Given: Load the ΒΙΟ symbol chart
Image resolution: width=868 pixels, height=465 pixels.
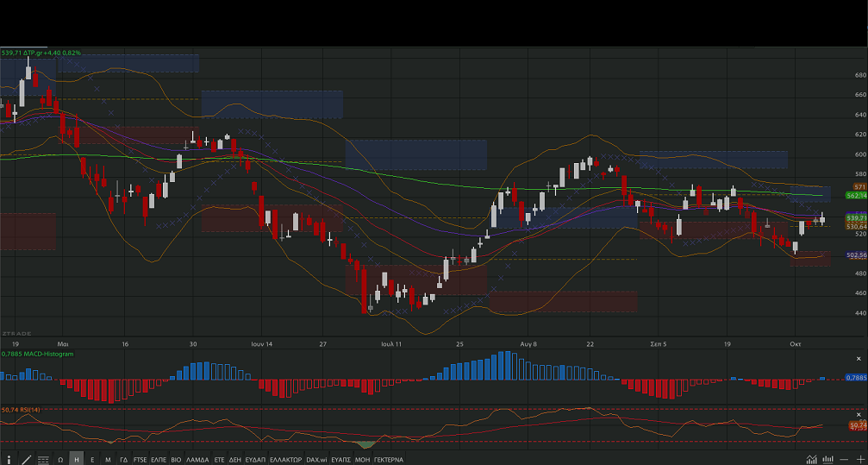Looking at the screenshot, I should tap(176, 460).
